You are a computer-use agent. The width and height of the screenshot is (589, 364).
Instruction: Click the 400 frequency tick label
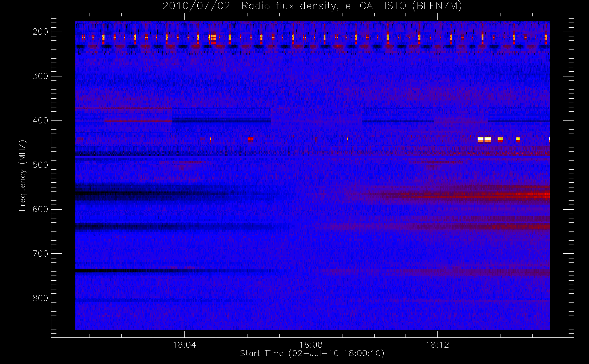click(x=40, y=120)
